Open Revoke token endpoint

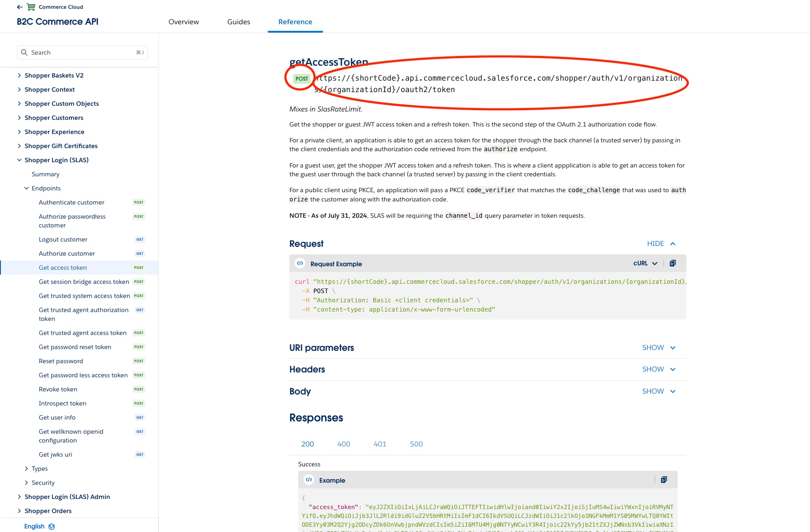tap(58, 389)
